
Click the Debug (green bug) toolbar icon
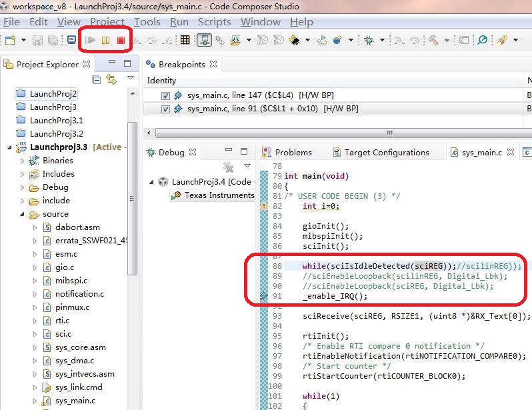coord(369,41)
